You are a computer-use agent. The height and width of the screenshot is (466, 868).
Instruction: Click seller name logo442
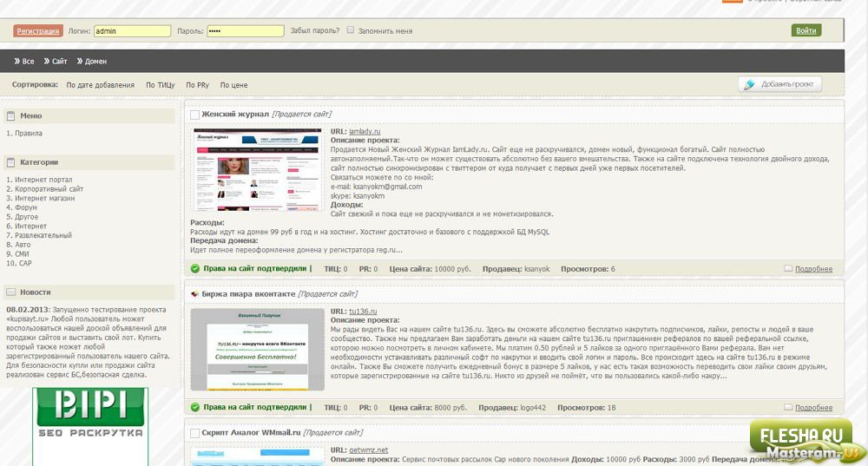[x=533, y=407]
